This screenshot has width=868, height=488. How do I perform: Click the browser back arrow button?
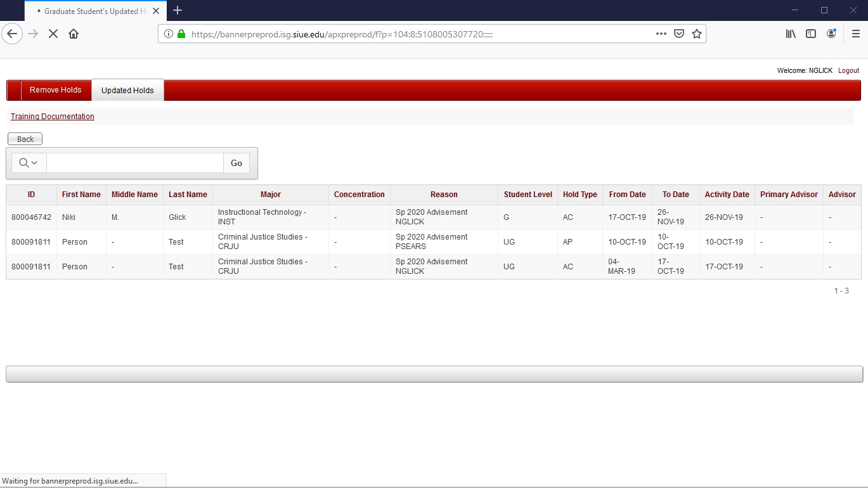click(12, 34)
